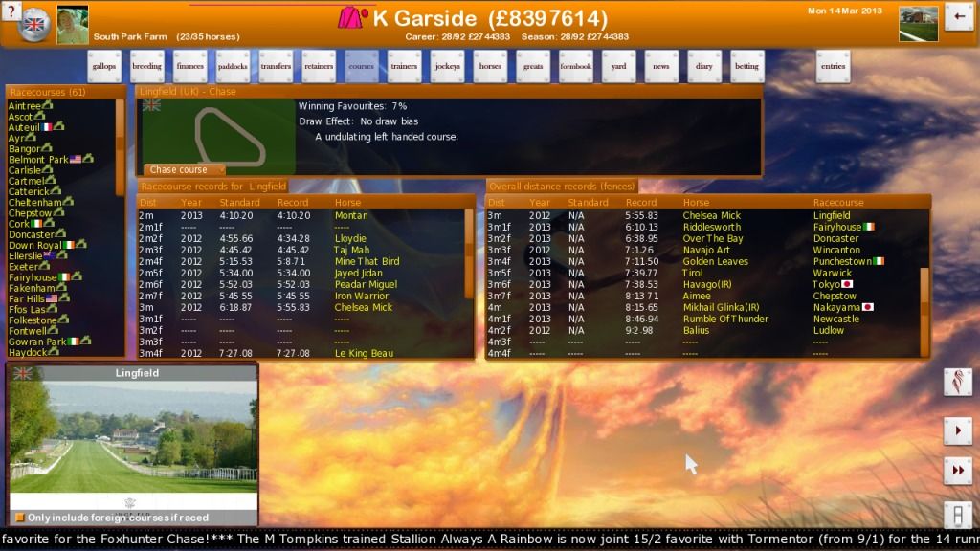Select Haydock in the racecourse list
This screenshot has width=980, height=551.
(x=28, y=352)
